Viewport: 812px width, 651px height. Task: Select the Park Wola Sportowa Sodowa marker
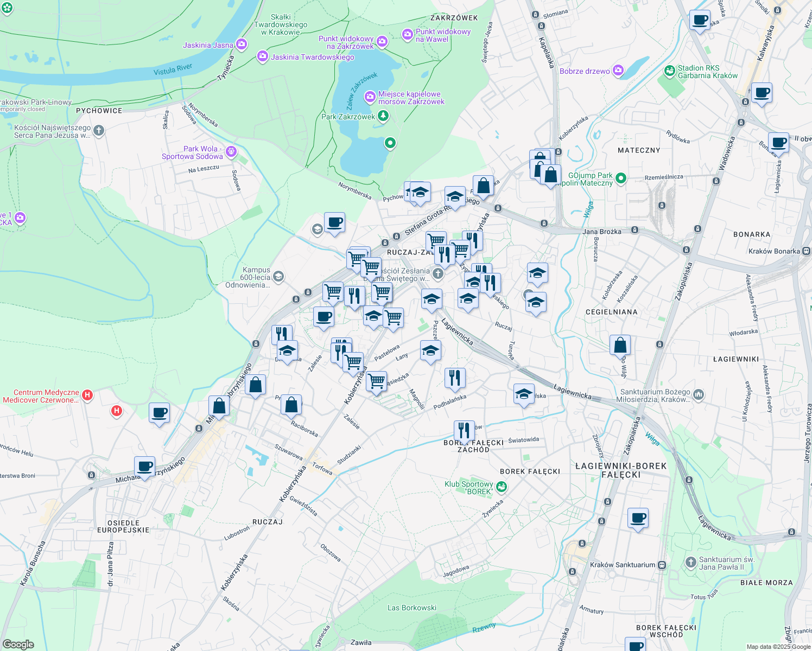point(231,151)
